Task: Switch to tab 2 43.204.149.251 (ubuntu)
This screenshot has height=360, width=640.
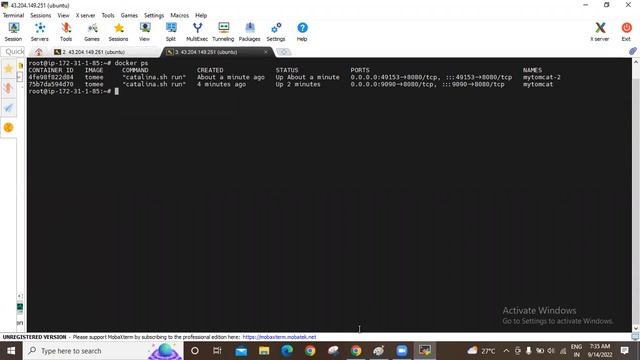Action: coord(94,52)
